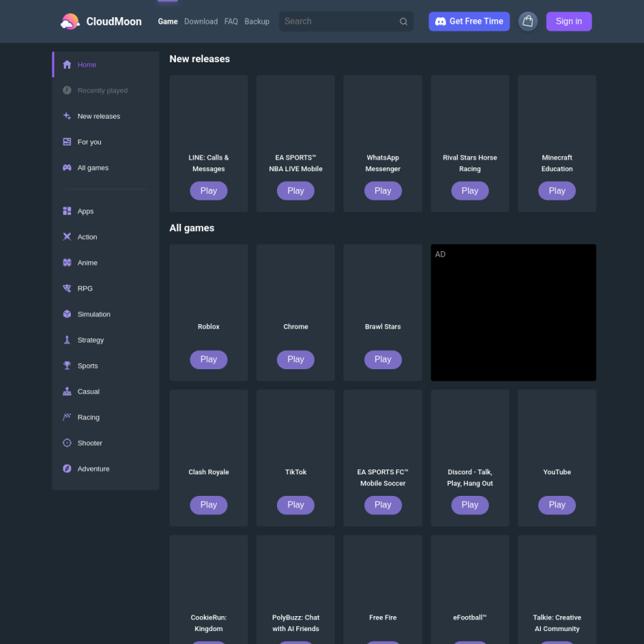
Task: Click the Recently played clock icon
Action: pos(67,90)
